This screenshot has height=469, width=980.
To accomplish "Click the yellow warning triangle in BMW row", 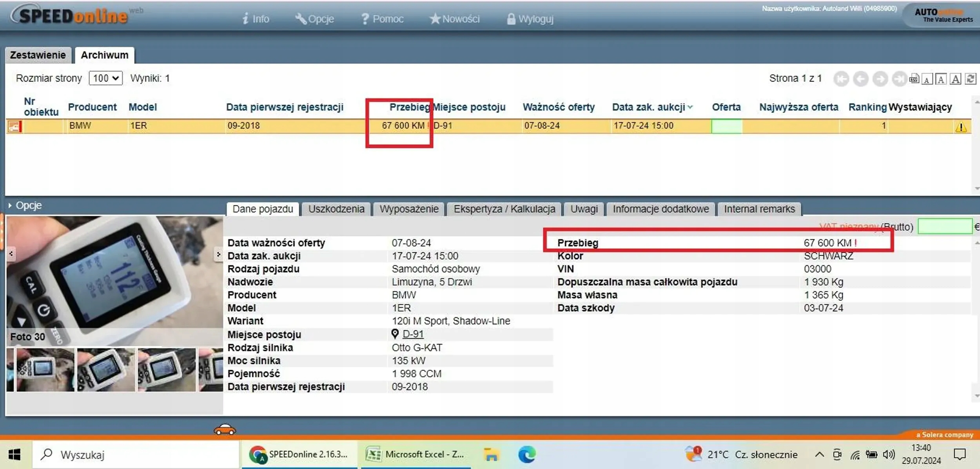I will click(960, 127).
